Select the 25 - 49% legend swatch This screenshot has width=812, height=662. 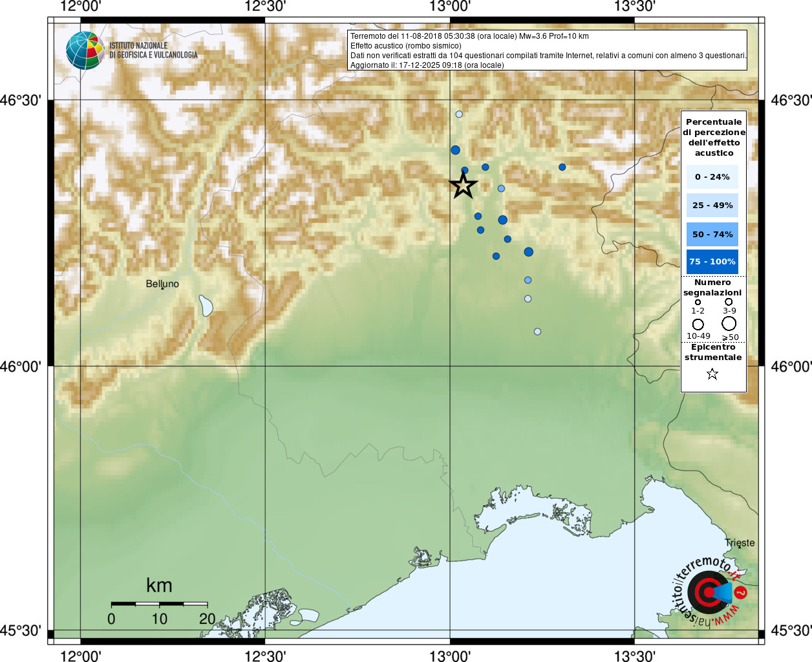[712, 206]
